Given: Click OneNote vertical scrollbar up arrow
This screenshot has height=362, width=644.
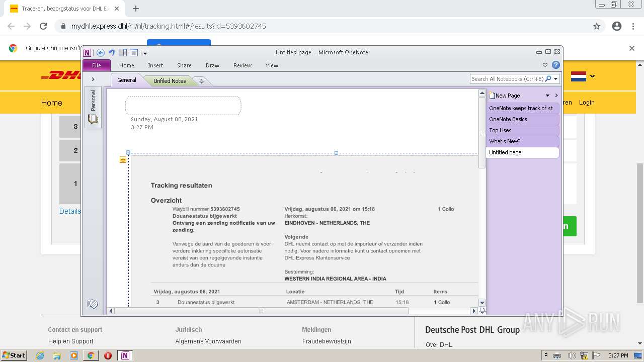Looking at the screenshot, I should [x=481, y=93].
